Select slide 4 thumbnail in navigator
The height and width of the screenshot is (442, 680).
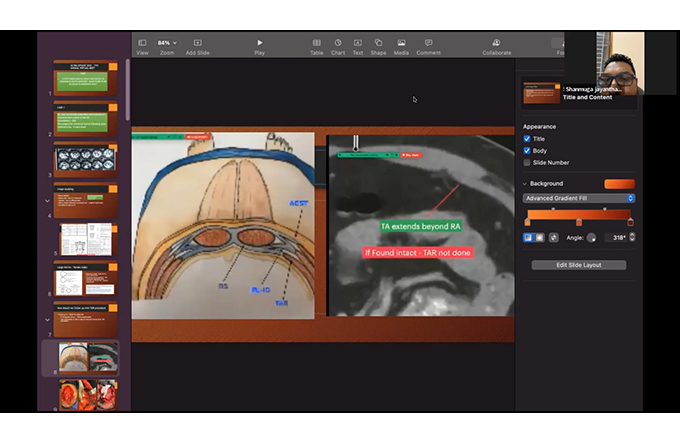[85, 201]
